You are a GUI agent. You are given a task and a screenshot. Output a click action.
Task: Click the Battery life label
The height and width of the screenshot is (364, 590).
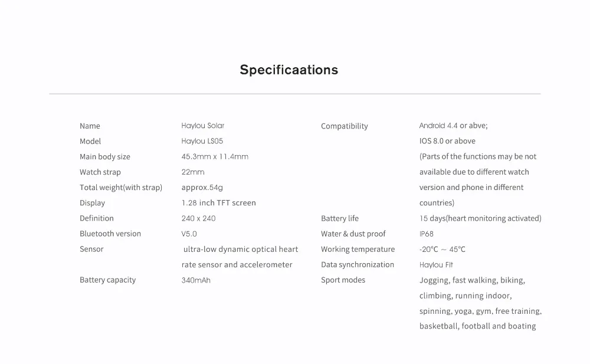coord(339,218)
